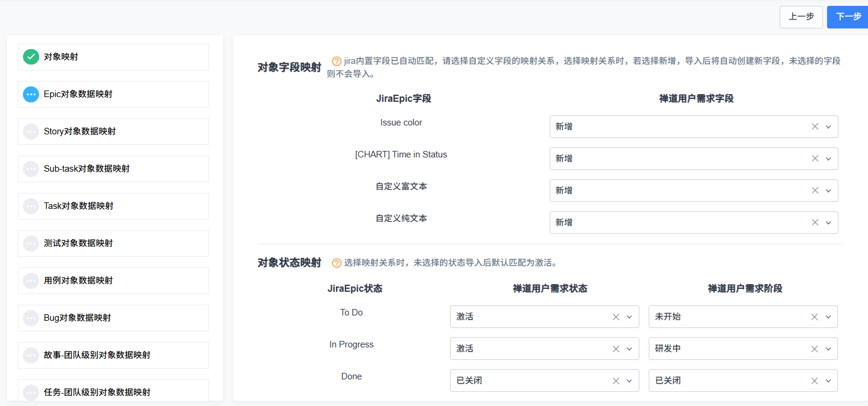Click the 上一步 button

point(801,17)
